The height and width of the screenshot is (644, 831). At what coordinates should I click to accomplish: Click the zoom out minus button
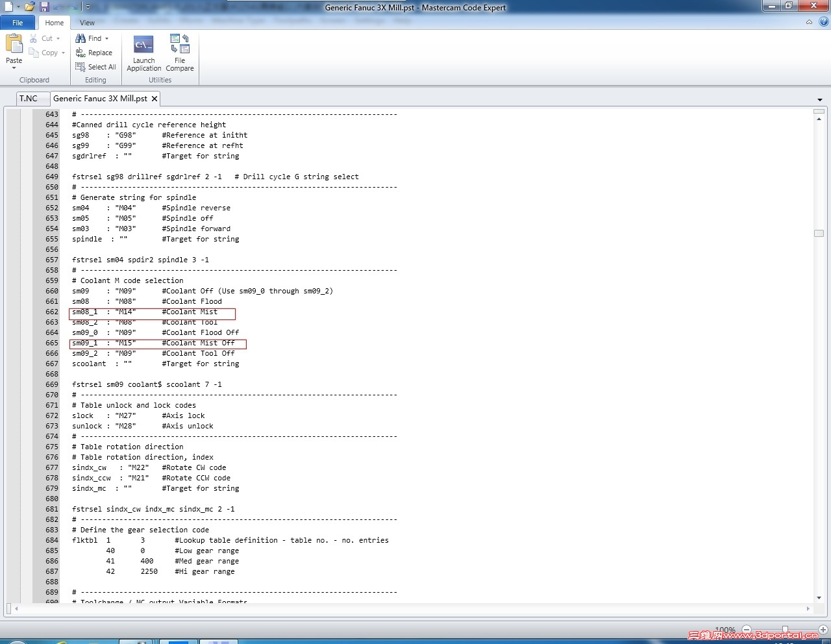point(747,630)
